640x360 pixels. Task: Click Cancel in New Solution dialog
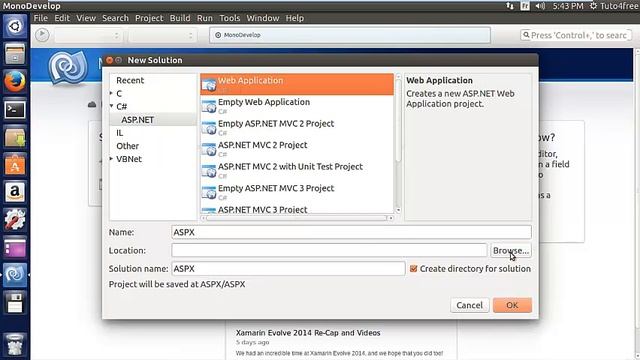point(469,305)
